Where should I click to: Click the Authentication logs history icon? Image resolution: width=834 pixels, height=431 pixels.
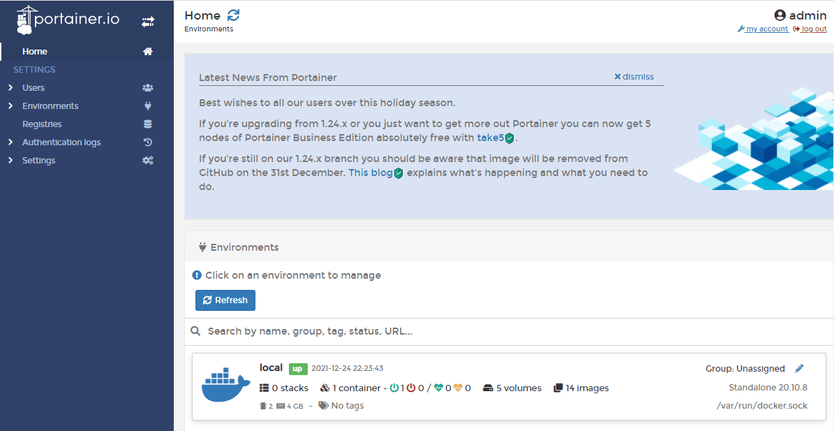[x=148, y=142]
